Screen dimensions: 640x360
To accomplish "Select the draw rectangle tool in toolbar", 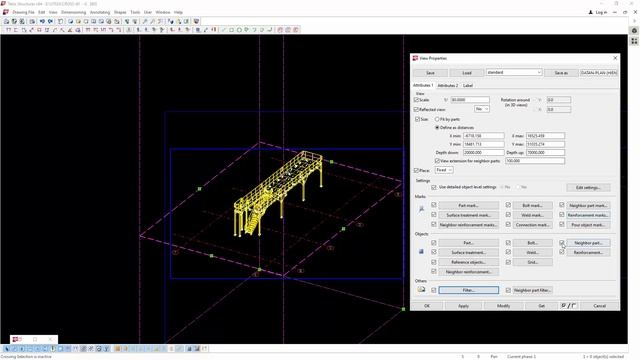I will (231, 30).
